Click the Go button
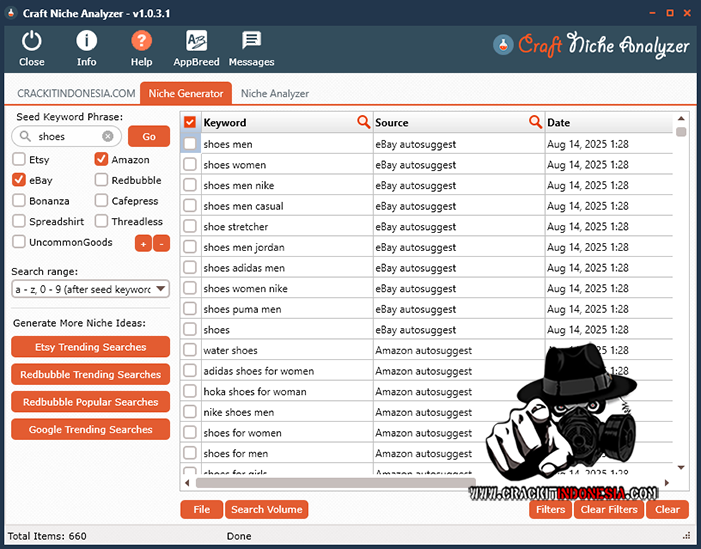Image resolution: width=701 pixels, height=549 pixels. pos(149,136)
